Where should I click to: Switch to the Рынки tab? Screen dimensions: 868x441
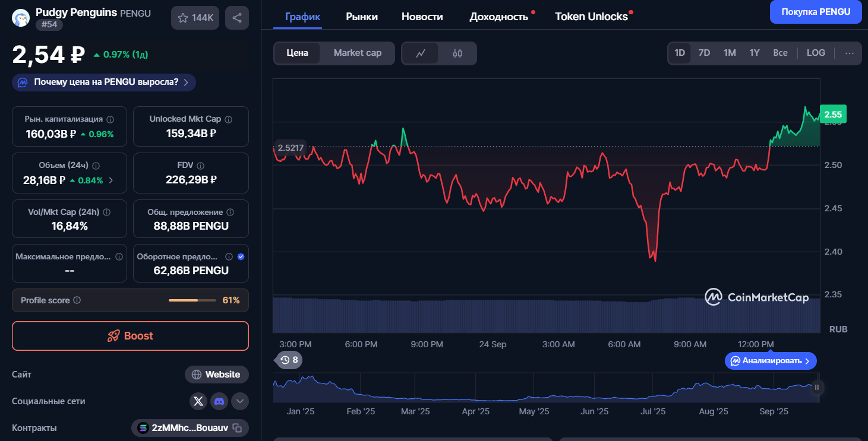(x=361, y=17)
